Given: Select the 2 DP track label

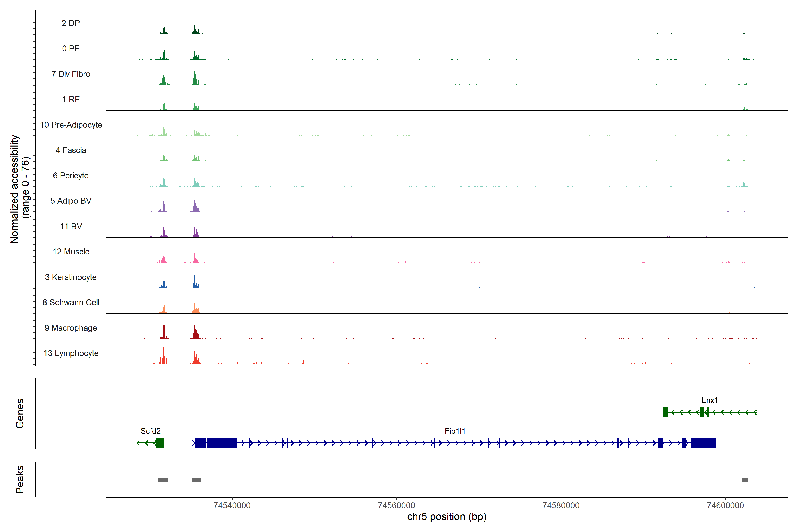Looking at the screenshot, I should click(70, 23).
